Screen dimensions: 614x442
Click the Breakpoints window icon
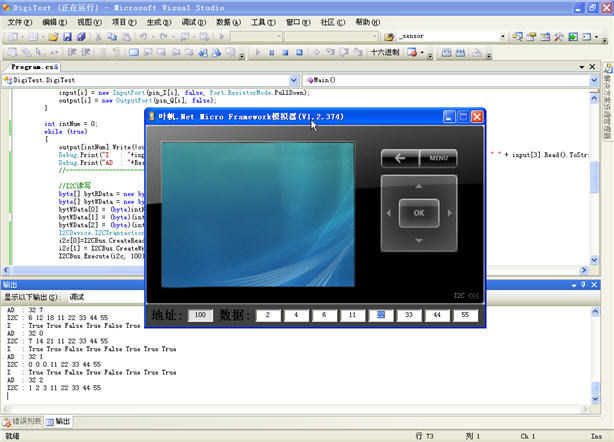pyautogui.click(x=412, y=52)
